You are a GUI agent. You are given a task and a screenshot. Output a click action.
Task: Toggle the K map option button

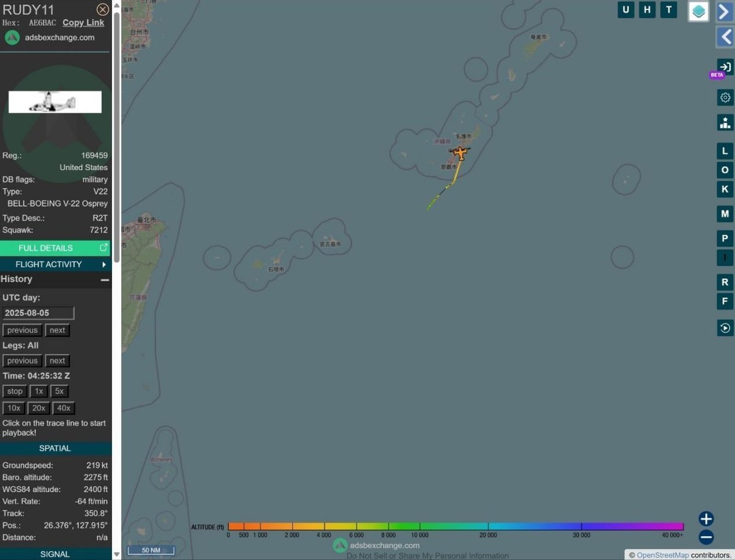point(725,189)
